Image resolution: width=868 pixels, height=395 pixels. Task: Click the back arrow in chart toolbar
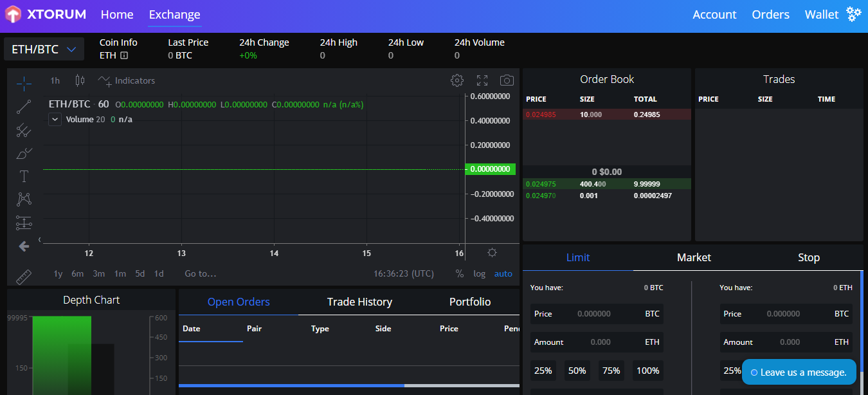24,246
